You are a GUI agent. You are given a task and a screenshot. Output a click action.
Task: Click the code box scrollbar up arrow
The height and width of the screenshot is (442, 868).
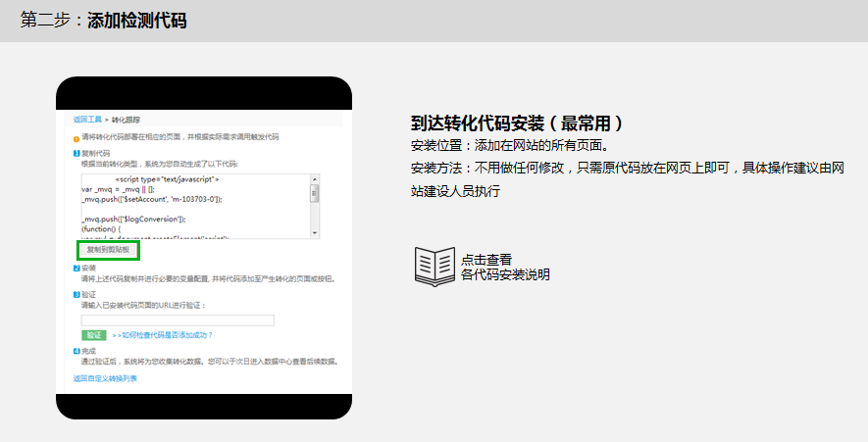tap(315, 179)
